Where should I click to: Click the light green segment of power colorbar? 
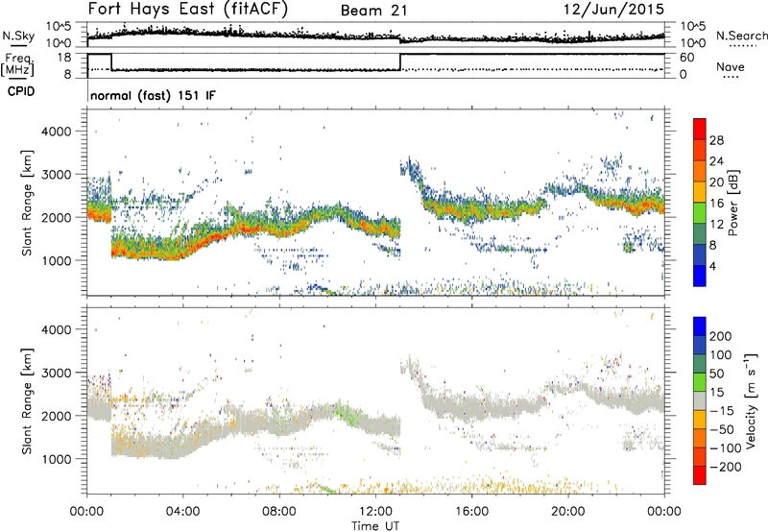(700, 213)
